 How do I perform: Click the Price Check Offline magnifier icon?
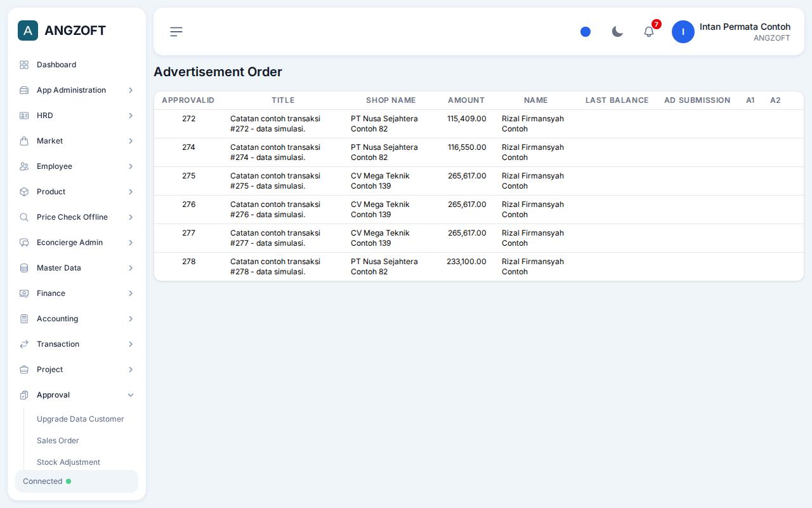coord(24,217)
